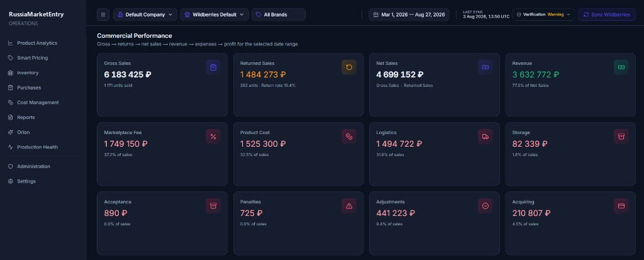Viewport: 644px width, 260px height.
Task: Open the Revenue metric card
Action: point(570,85)
